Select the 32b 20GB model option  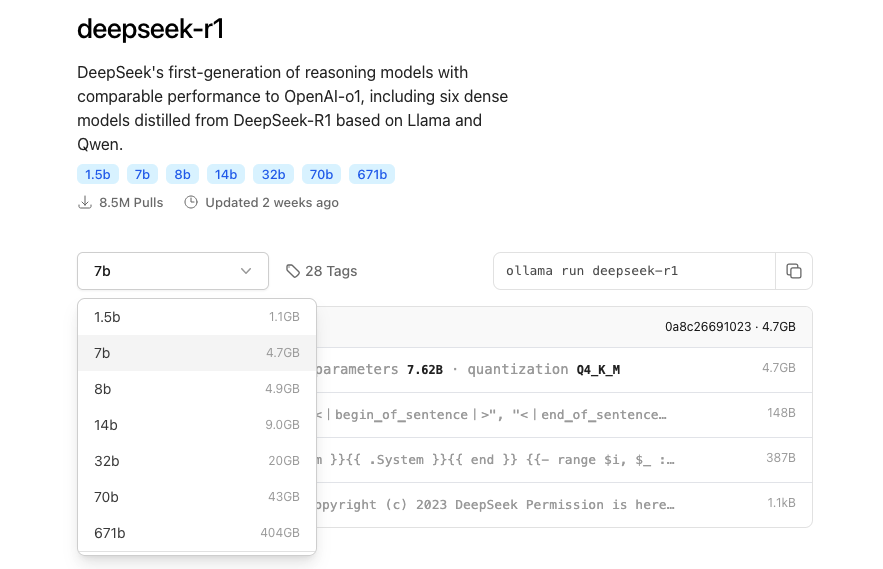(196, 461)
